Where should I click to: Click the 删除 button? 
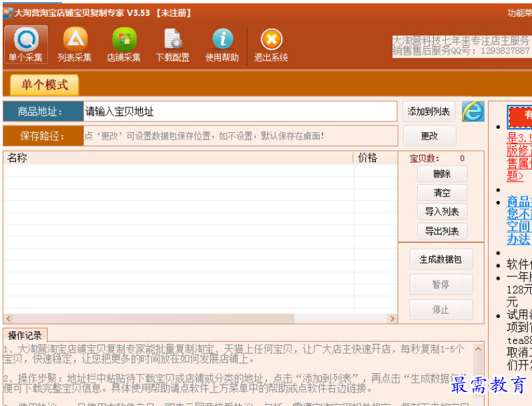[442, 174]
